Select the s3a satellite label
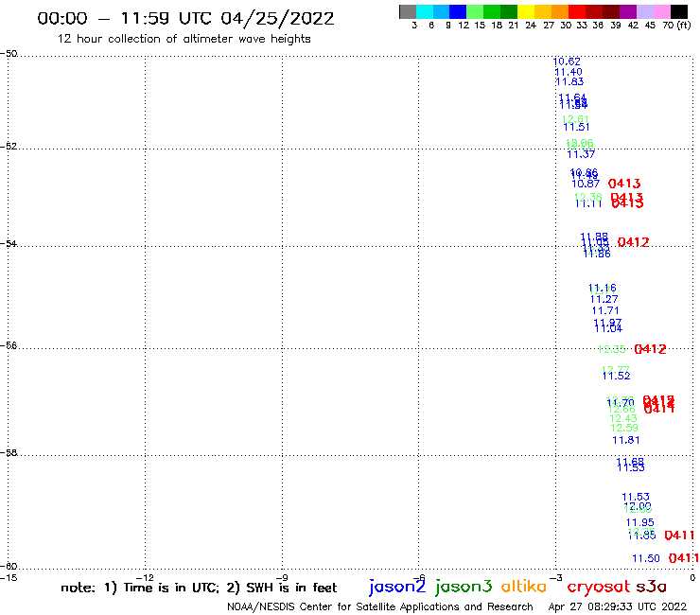The width and height of the screenshot is (700, 615). [x=651, y=587]
